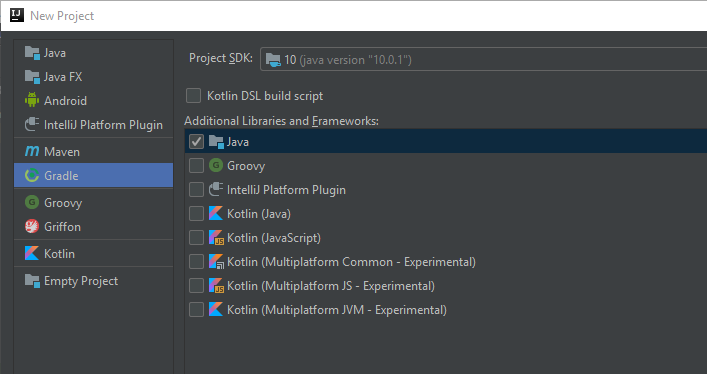Image resolution: width=707 pixels, height=374 pixels.
Task: Select Java project type in sidebar
Action: coord(93,53)
